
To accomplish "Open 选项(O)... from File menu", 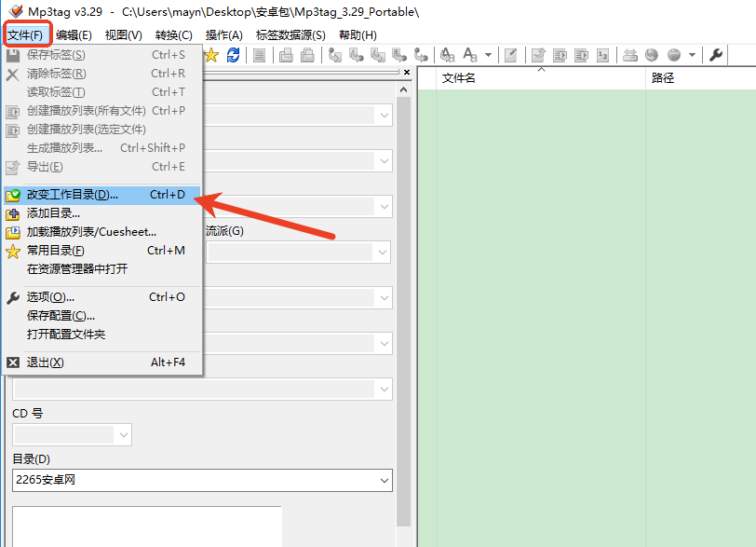I will click(x=101, y=297).
